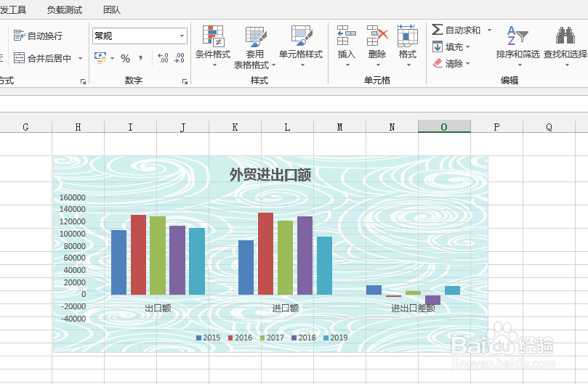Open find and select (查找和选择) menu

(x=565, y=46)
